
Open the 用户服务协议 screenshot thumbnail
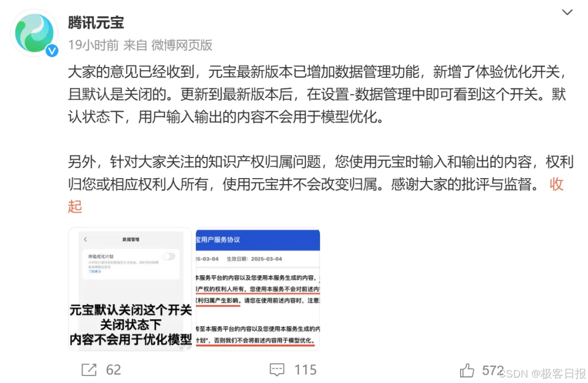point(258,289)
